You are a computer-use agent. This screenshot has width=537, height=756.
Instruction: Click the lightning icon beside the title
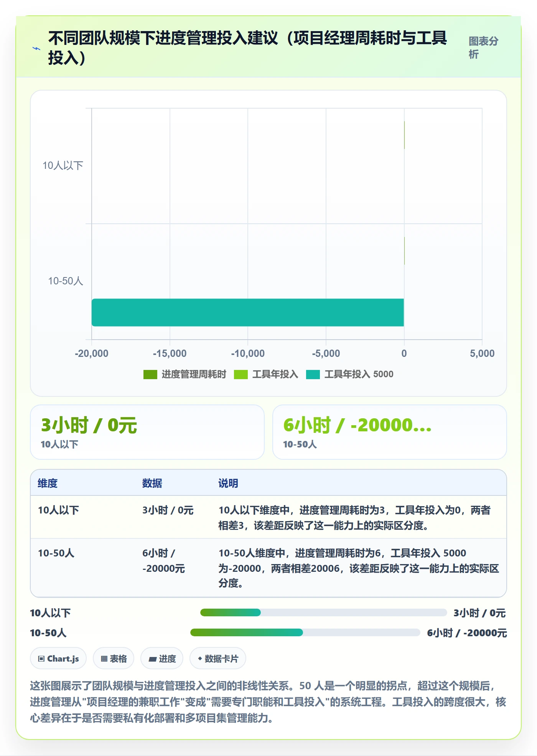coord(36,49)
